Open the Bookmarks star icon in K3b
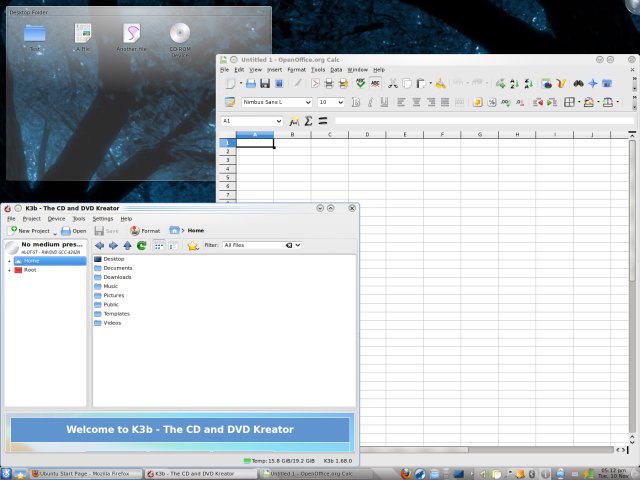 coord(193,245)
